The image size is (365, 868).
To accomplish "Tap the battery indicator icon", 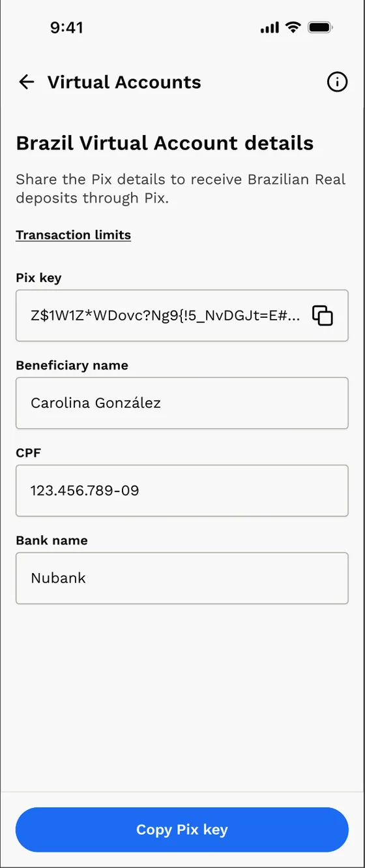I will [321, 27].
